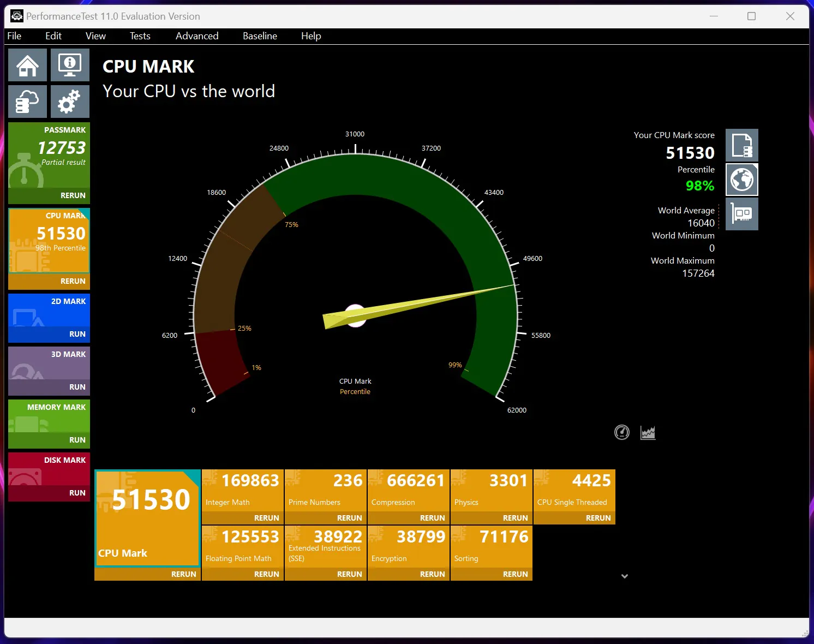Click the Compression 666261 result tile

pos(409,491)
